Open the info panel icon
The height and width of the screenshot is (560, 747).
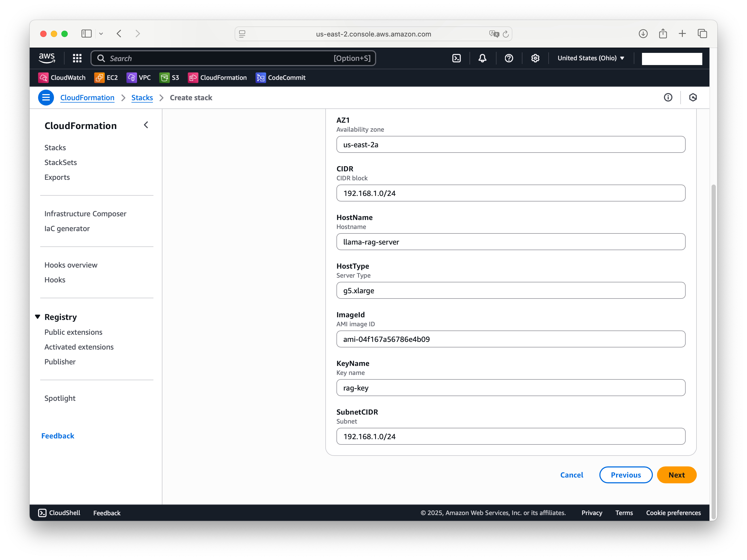point(668,98)
